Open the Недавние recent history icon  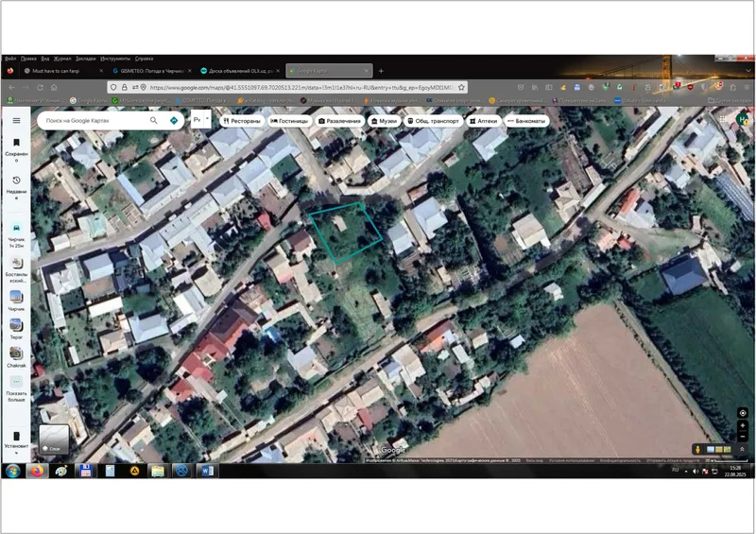[x=16, y=187]
